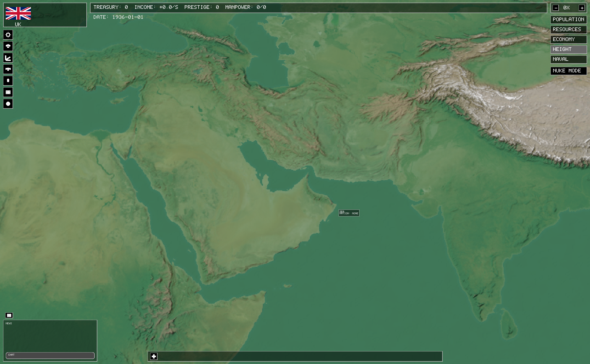Toggle the Economy map overlay
Screen dimensions: 590x364
tap(568, 39)
